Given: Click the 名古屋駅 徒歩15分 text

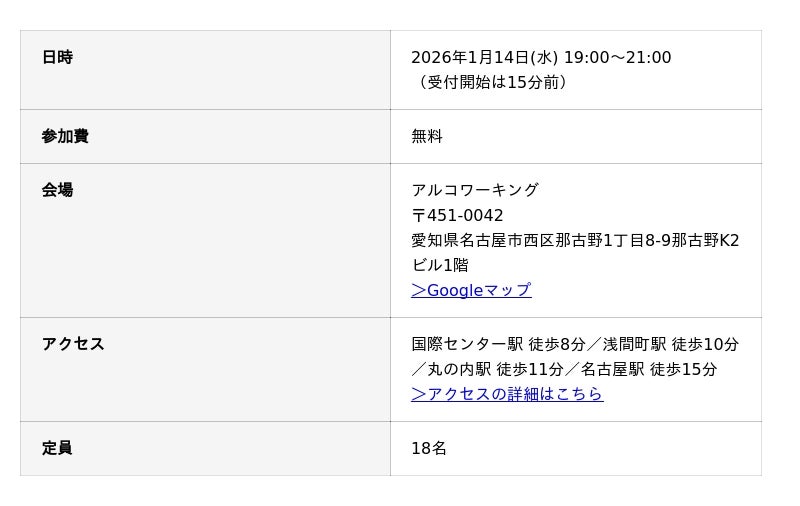Looking at the screenshot, I should (x=649, y=369).
